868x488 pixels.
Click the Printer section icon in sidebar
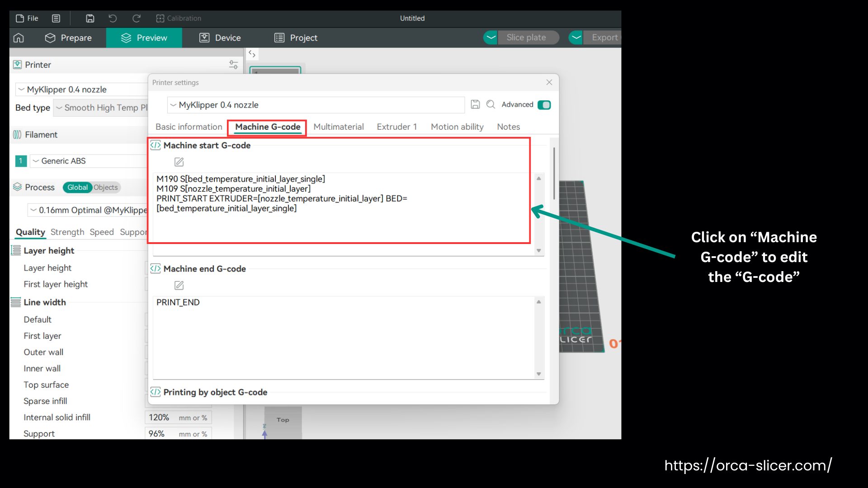click(17, 65)
